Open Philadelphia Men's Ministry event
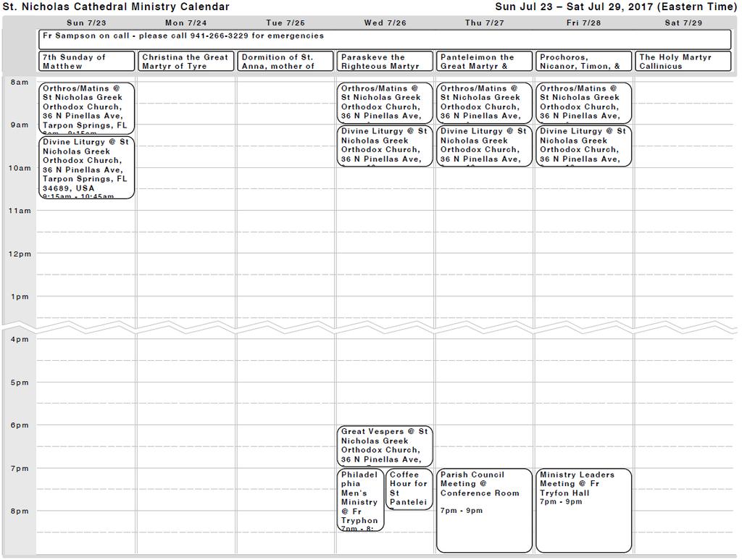The width and height of the screenshot is (742, 560). [360, 500]
